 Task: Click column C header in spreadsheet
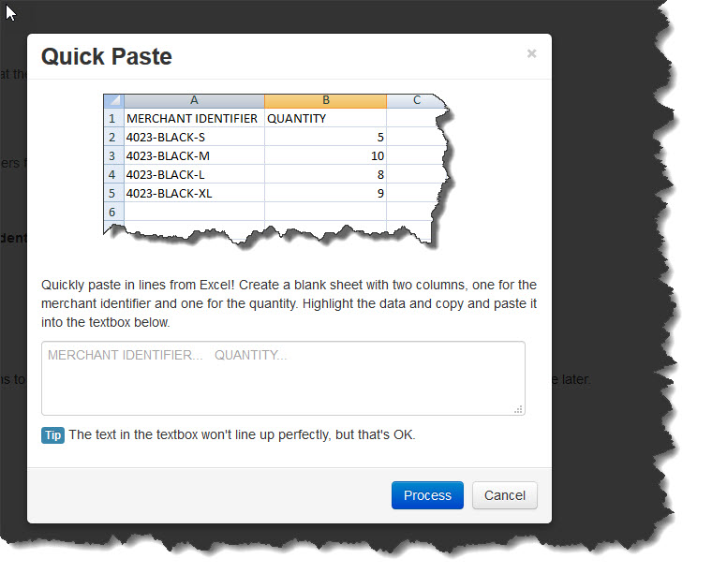click(415, 100)
